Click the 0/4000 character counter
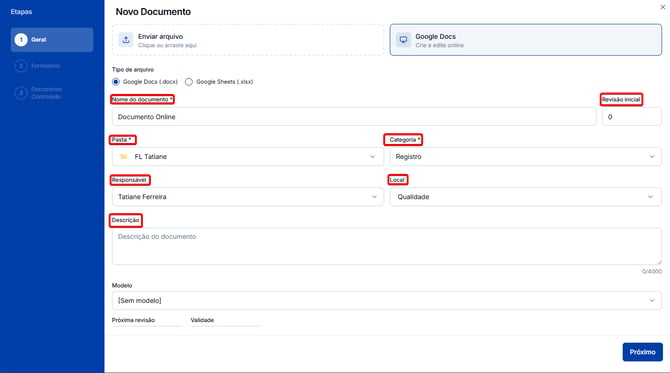Viewport: 670px width, 373px height. point(652,272)
